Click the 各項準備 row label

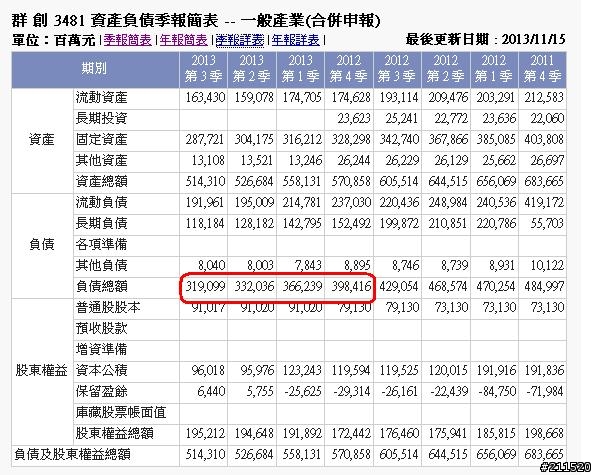coord(101,244)
